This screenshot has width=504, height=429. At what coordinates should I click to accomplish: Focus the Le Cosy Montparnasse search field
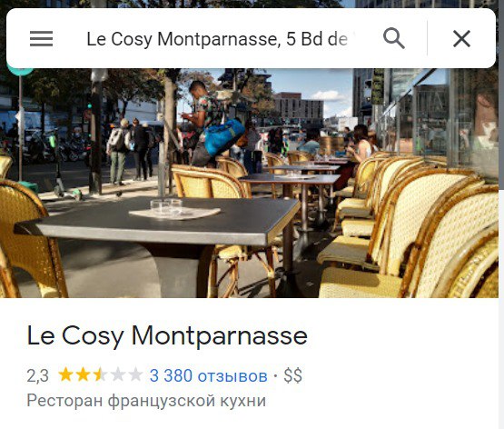(x=217, y=39)
